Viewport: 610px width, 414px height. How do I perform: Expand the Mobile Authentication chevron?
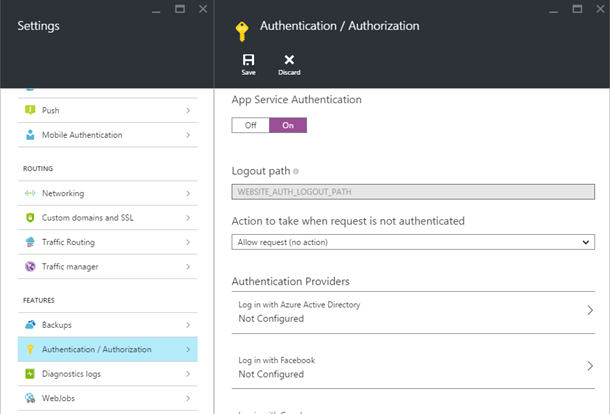pos(188,135)
